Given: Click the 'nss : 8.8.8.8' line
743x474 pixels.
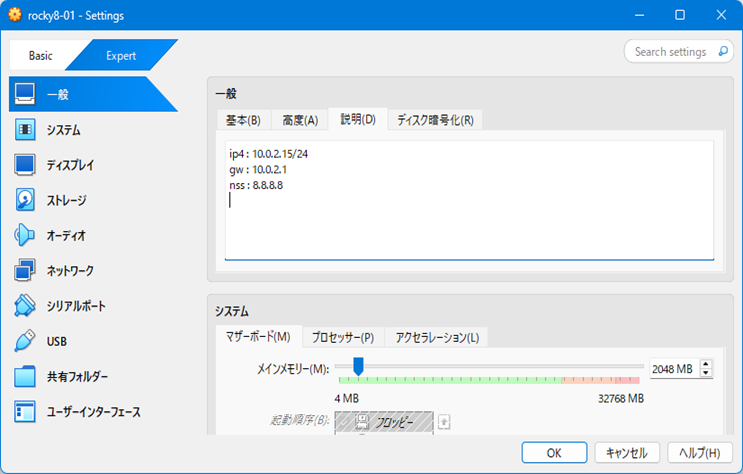Looking at the screenshot, I should pos(256,185).
